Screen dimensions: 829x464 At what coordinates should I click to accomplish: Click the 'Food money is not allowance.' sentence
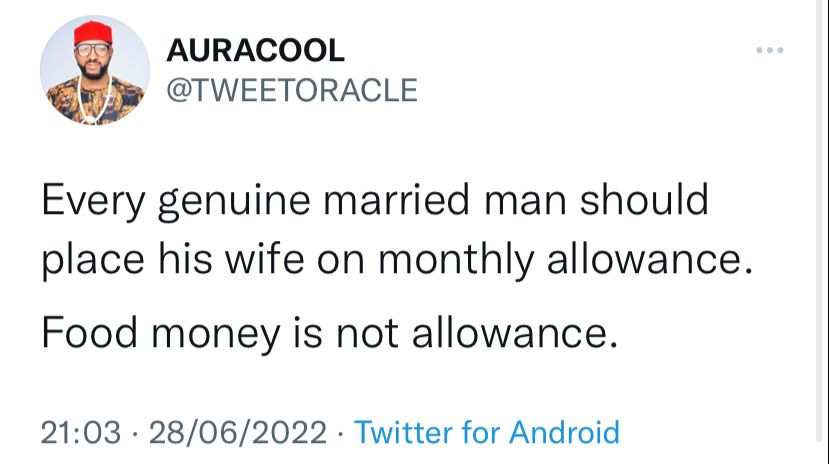tap(329, 333)
